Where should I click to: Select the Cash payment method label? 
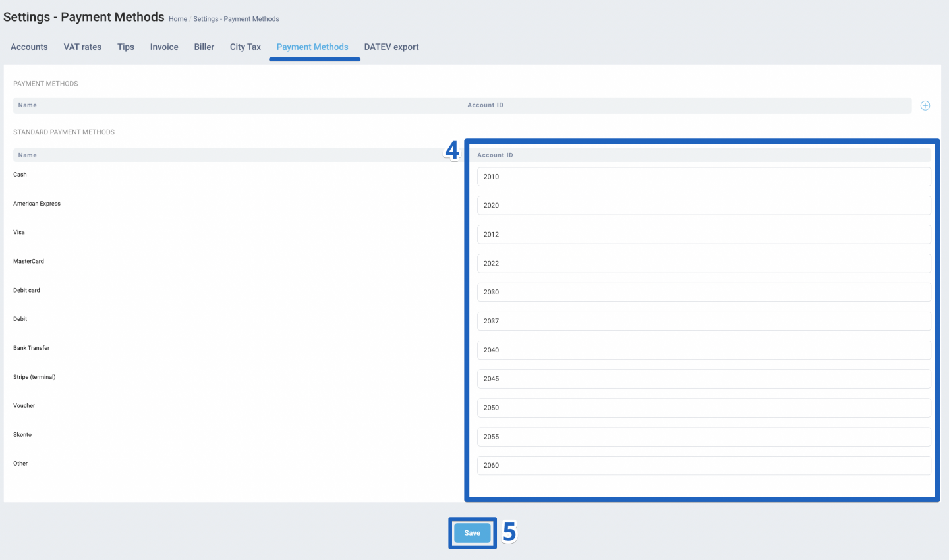point(20,175)
